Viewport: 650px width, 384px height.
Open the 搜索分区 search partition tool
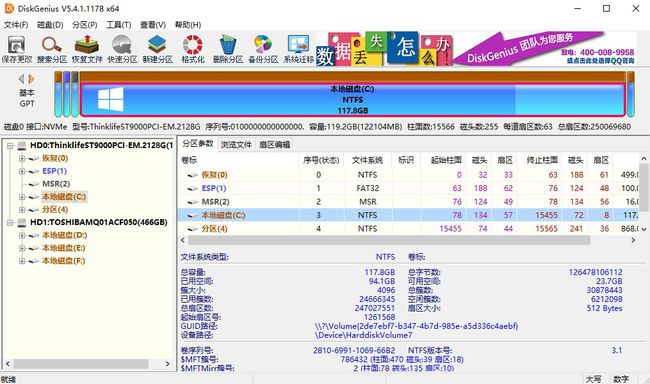point(52,49)
